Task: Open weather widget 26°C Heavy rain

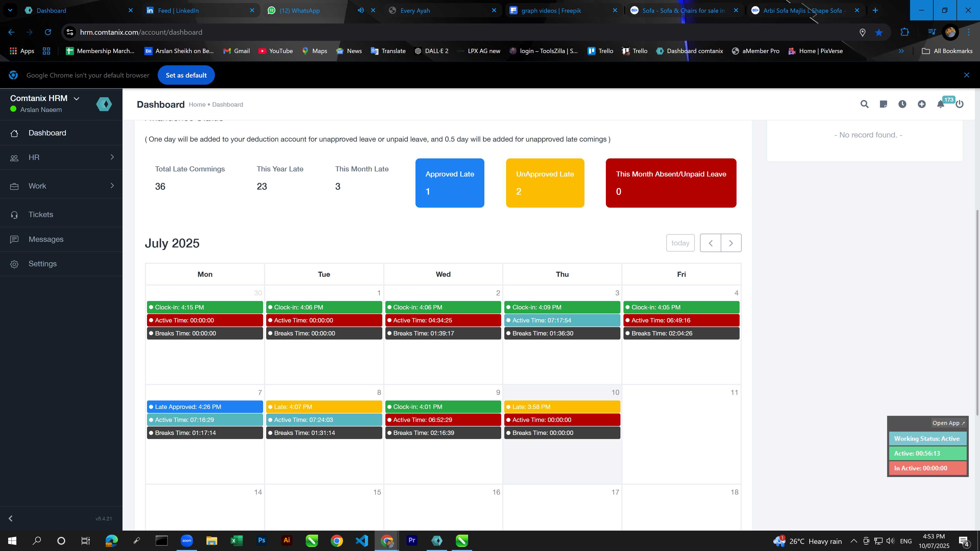Action: pyautogui.click(x=808, y=541)
